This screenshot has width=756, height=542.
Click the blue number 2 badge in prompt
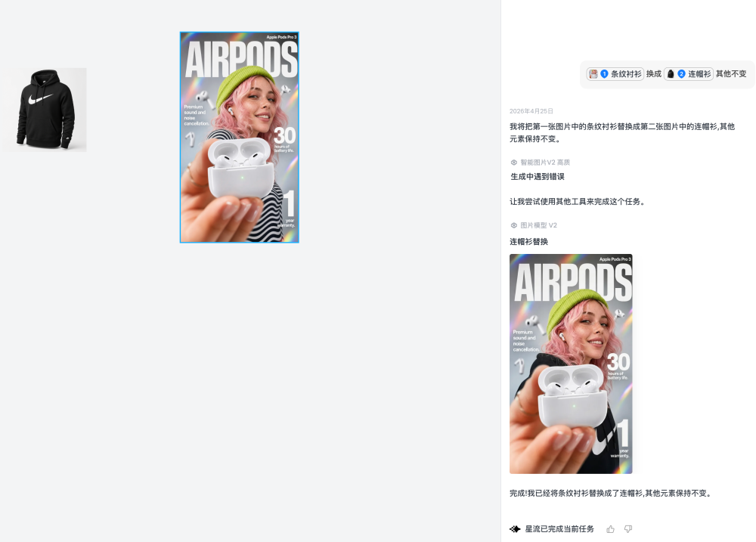point(681,74)
